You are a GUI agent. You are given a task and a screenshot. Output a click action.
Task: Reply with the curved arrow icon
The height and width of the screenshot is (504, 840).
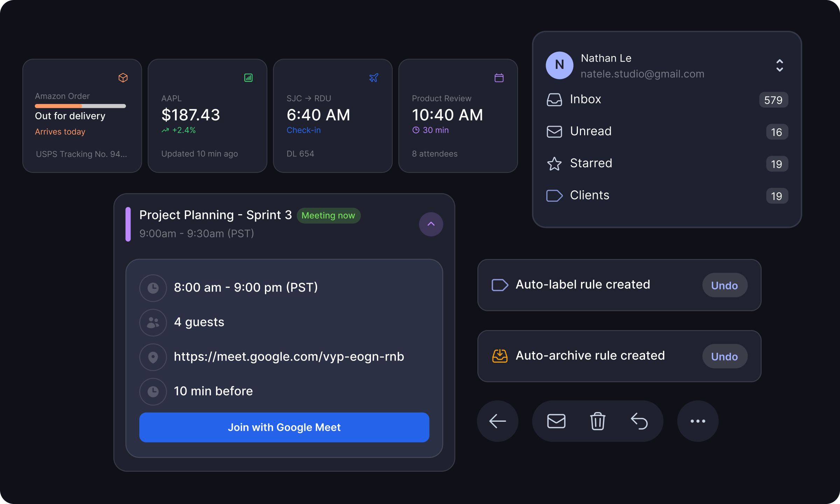pos(639,421)
